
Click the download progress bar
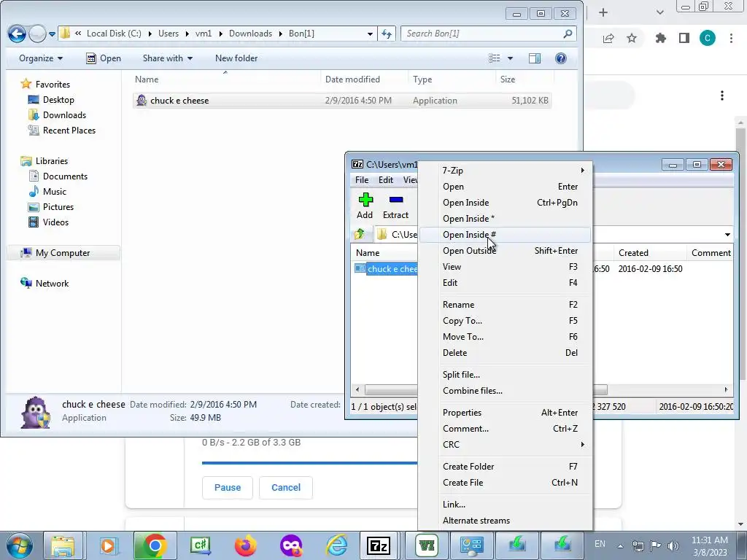[x=309, y=462]
